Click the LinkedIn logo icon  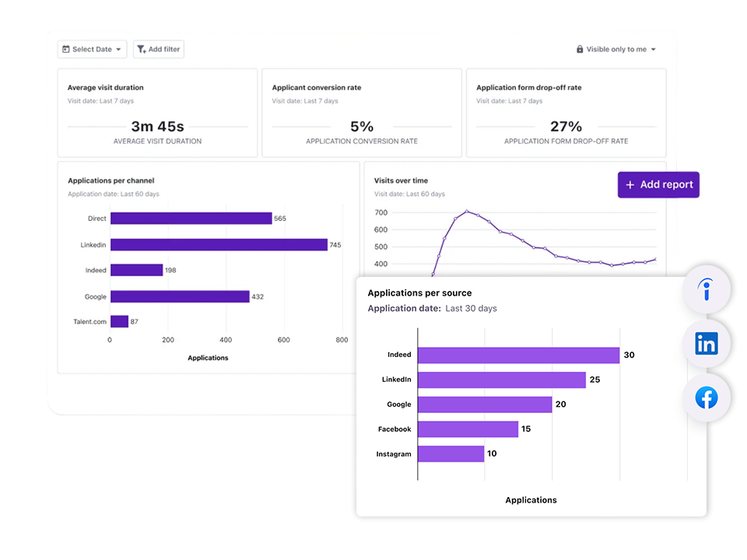point(706,343)
